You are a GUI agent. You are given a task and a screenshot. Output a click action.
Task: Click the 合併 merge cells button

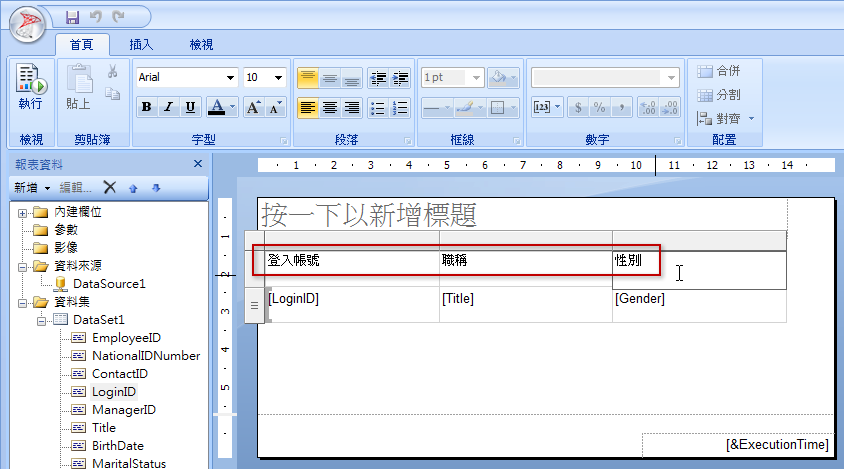tap(719, 71)
